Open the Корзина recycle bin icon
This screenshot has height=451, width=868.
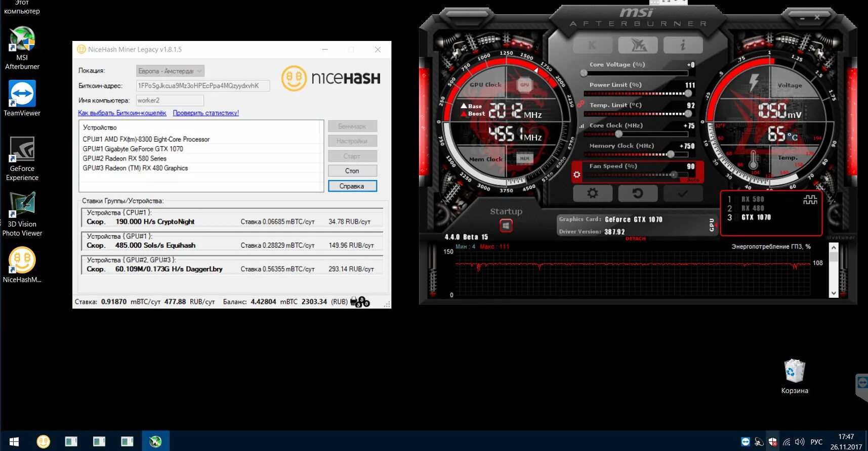(x=795, y=377)
